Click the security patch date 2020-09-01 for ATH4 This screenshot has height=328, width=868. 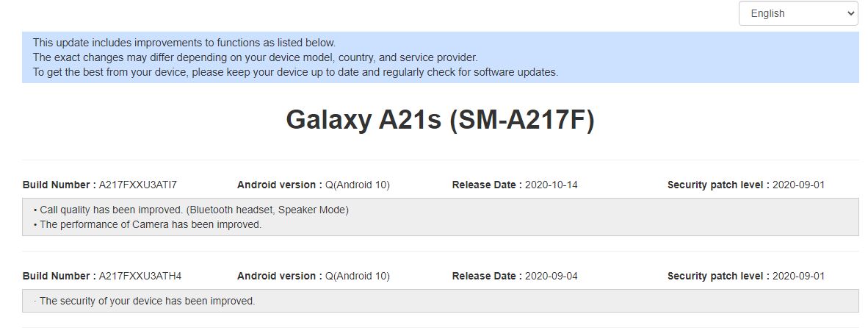pyautogui.click(x=798, y=276)
